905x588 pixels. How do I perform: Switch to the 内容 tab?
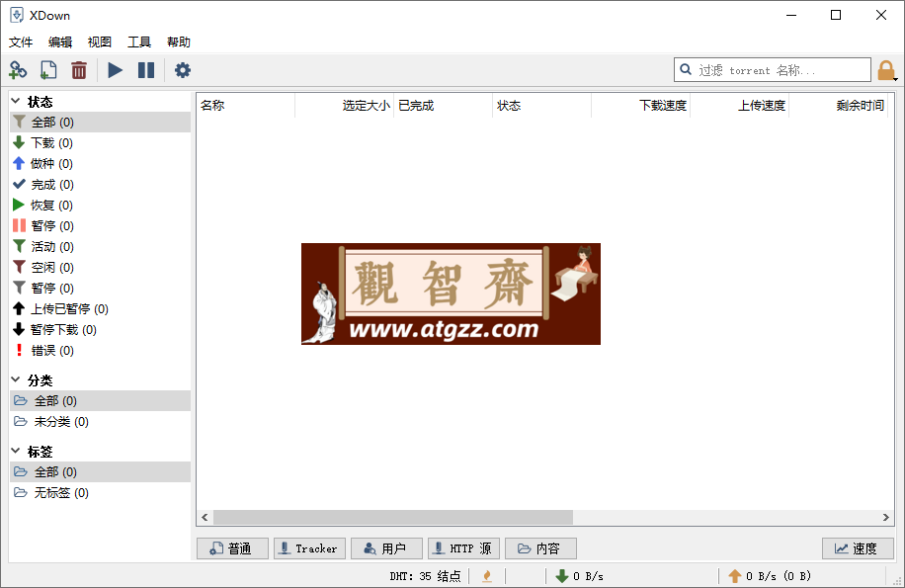click(x=540, y=548)
